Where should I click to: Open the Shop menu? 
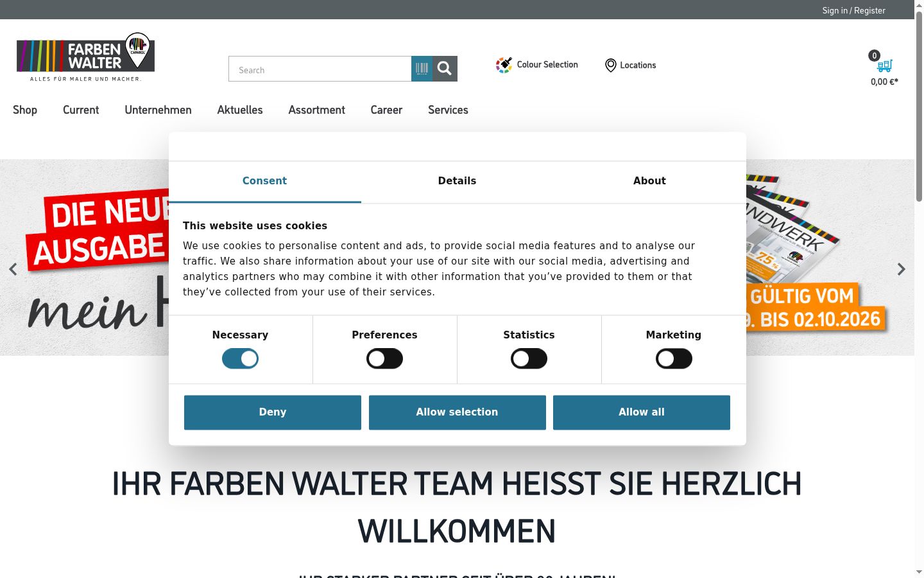click(25, 110)
